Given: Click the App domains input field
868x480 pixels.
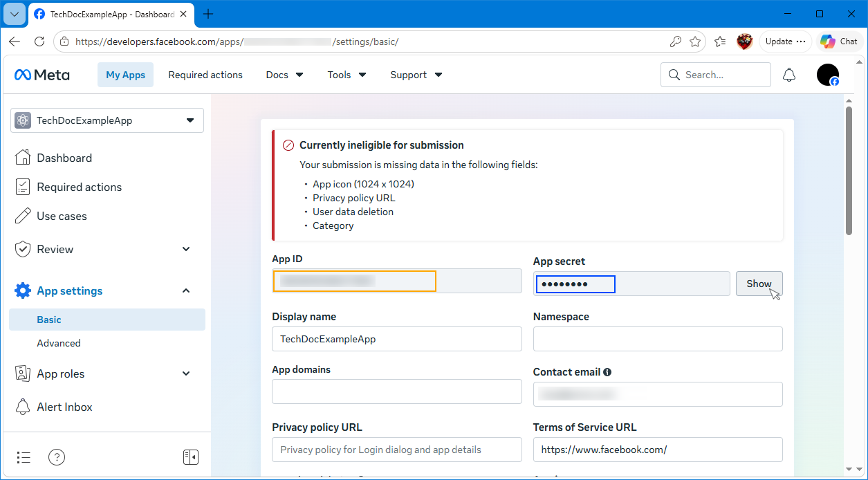Looking at the screenshot, I should [397, 391].
